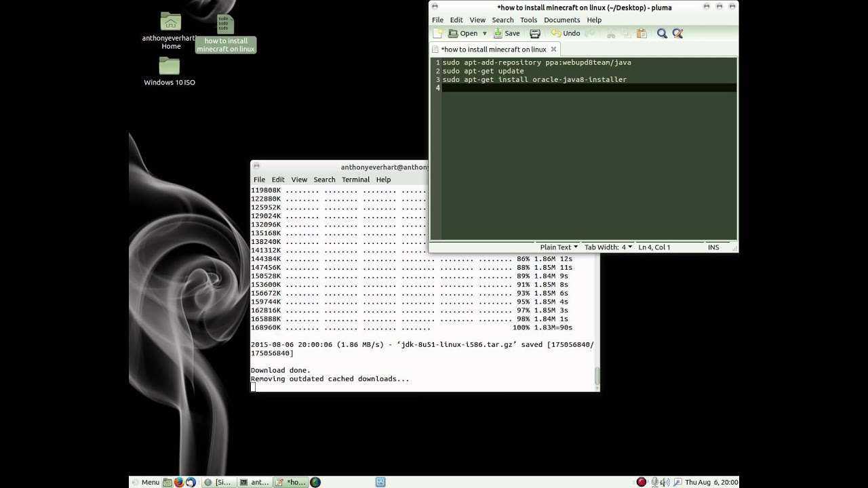The image size is (868, 488).
Task: Switch to the '[Si...' taskbar window
Action: pyautogui.click(x=218, y=483)
